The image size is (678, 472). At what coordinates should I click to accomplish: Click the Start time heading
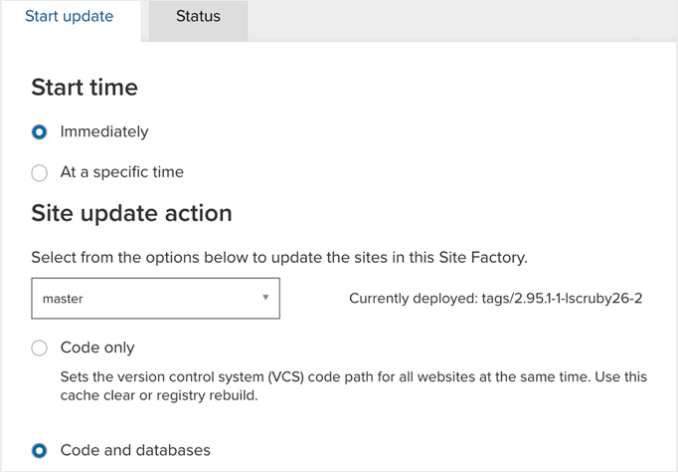coord(84,87)
